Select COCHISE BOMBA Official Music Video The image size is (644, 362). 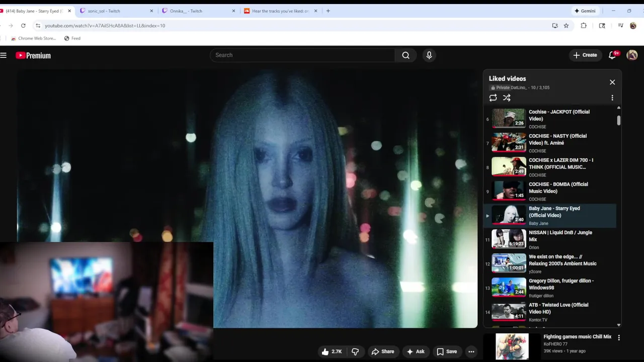[x=550, y=191]
